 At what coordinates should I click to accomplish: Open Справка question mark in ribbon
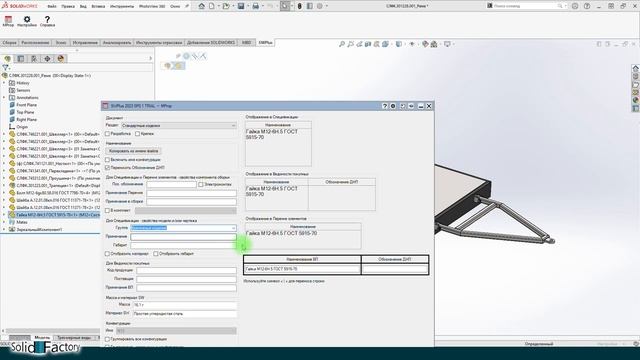click(47, 21)
